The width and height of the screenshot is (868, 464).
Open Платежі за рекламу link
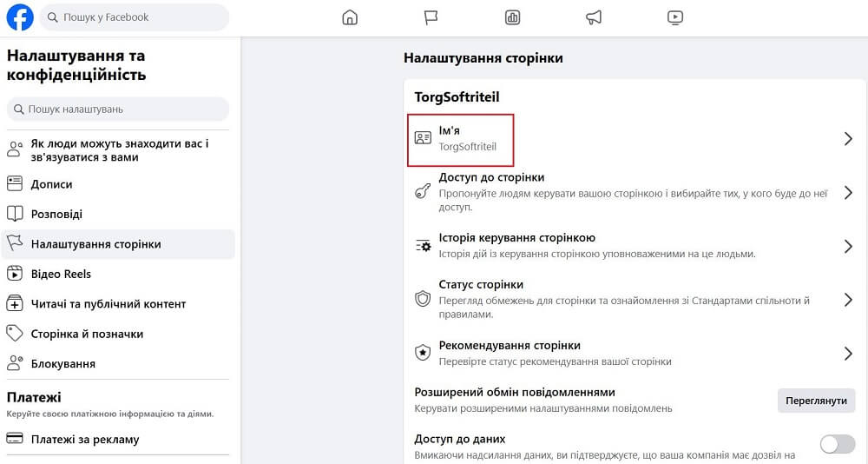(85, 440)
